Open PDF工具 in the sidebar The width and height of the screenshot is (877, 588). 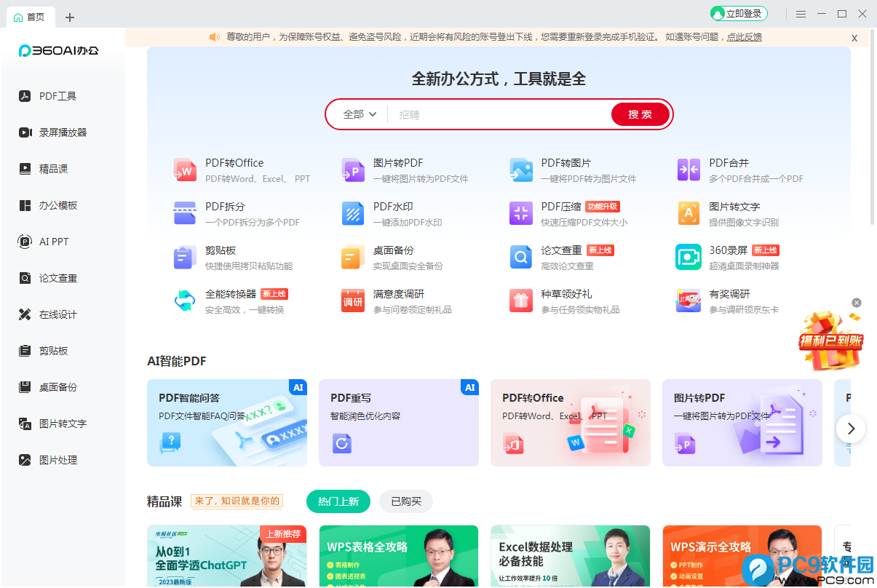pyautogui.click(x=48, y=96)
